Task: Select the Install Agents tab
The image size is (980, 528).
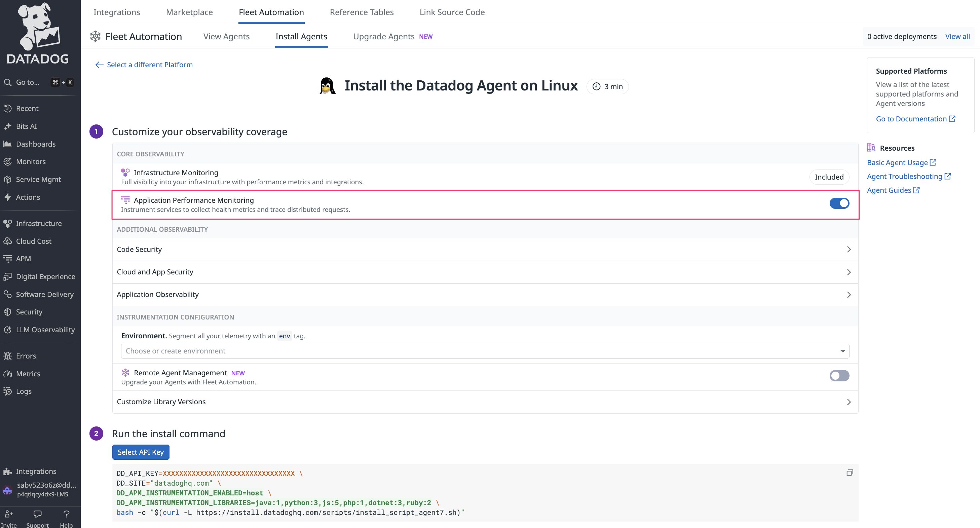Action: coord(301,37)
